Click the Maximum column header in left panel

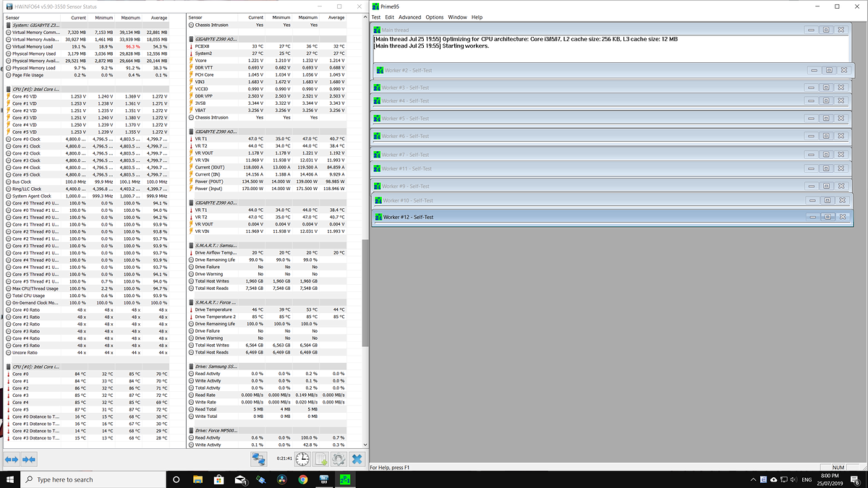(x=131, y=17)
